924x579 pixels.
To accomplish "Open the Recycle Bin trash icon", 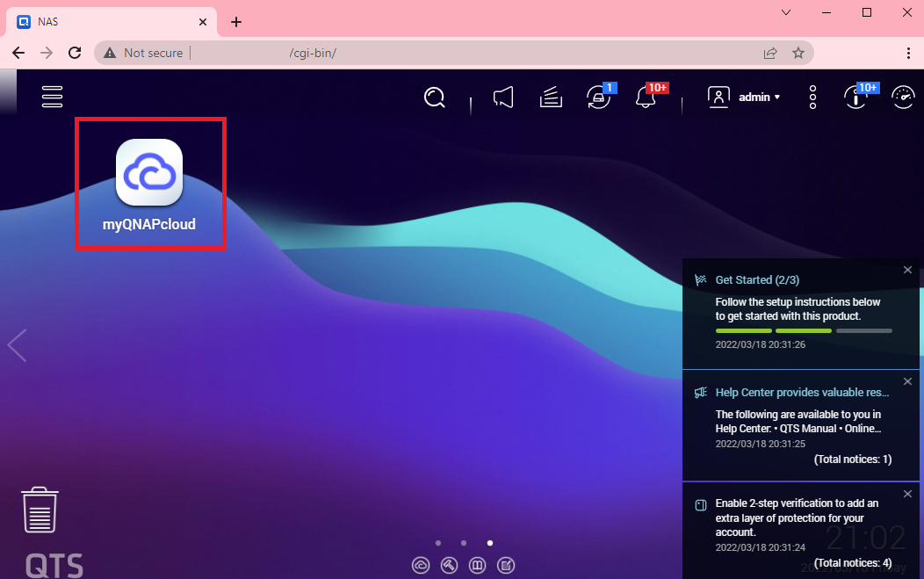I will [40, 510].
